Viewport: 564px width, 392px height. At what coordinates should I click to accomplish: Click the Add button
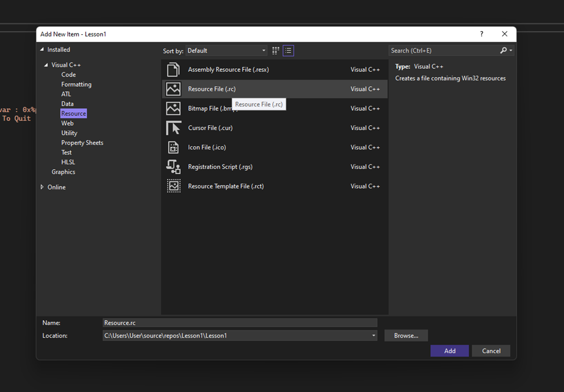[x=449, y=351]
